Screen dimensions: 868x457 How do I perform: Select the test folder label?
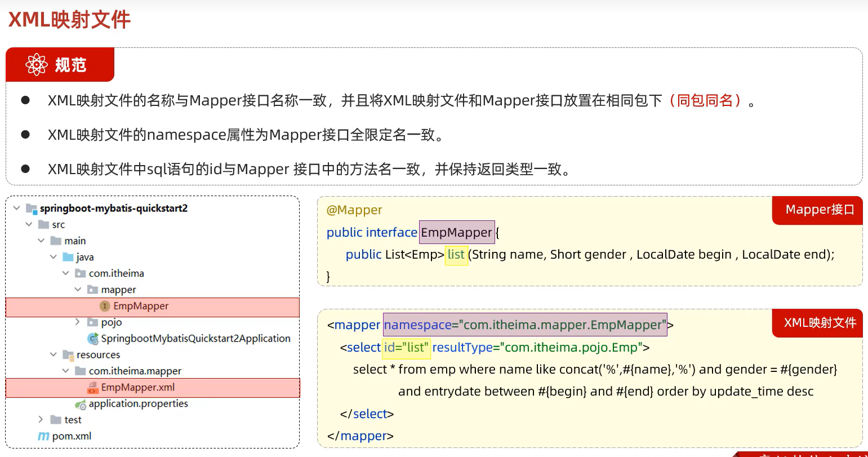(73, 420)
